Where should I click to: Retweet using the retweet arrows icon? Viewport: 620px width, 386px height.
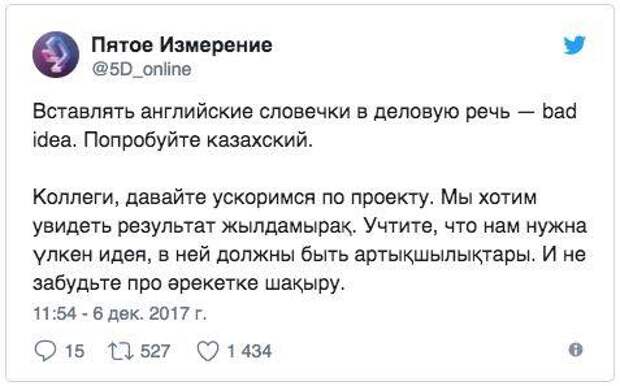pyautogui.click(x=121, y=351)
